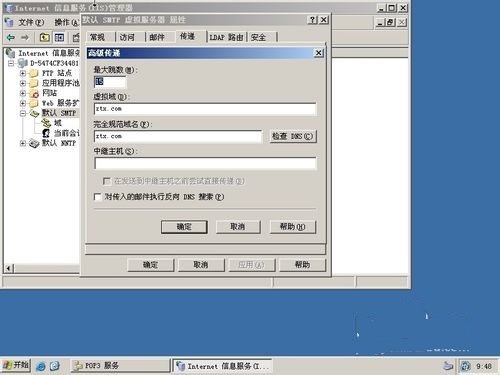Click the Forward arrow in IIS toolbar
500x375 pixels.
tap(25, 37)
